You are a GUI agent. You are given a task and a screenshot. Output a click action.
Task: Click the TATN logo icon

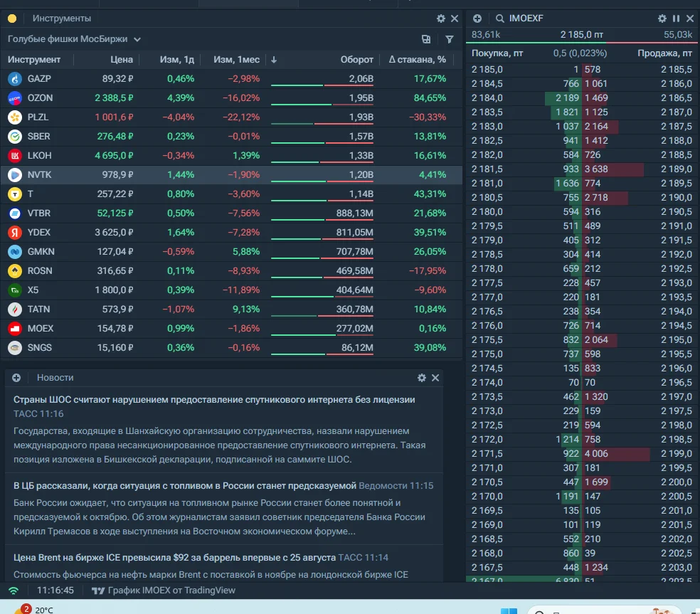tap(15, 309)
